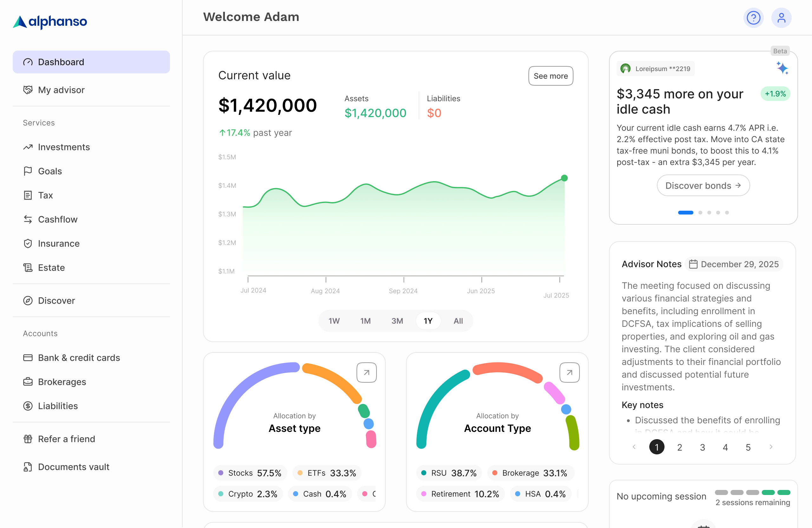Click Discover bonds button
The height and width of the screenshot is (528, 812).
pyautogui.click(x=703, y=185)
